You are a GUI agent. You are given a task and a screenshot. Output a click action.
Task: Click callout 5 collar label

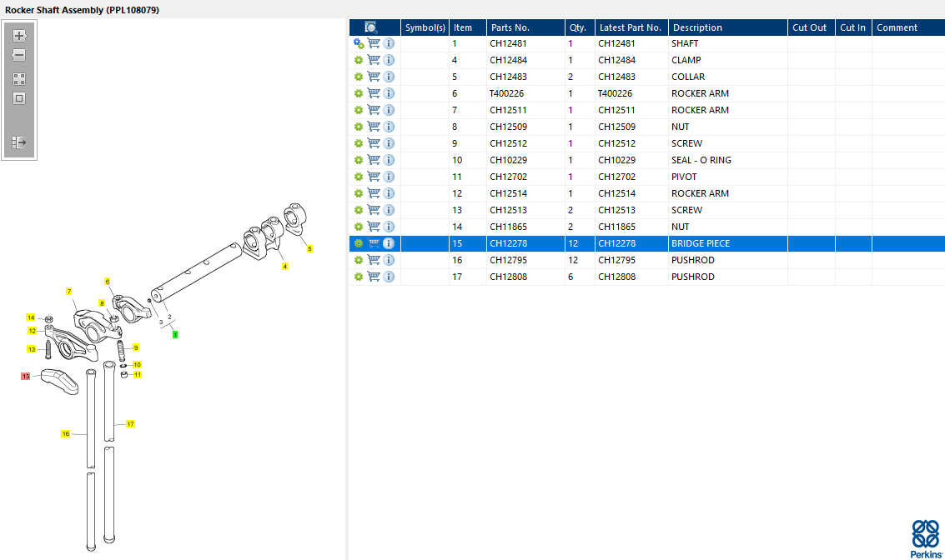click(309, 248)
